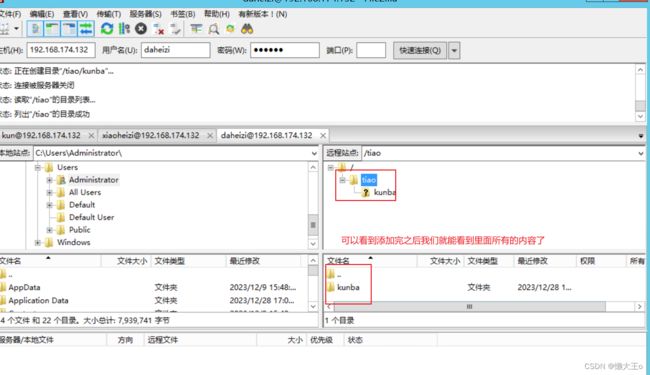This screenshot has width=650, height=375.
Task: Click the 远程文件 queue column header
Action: [200, 340]
